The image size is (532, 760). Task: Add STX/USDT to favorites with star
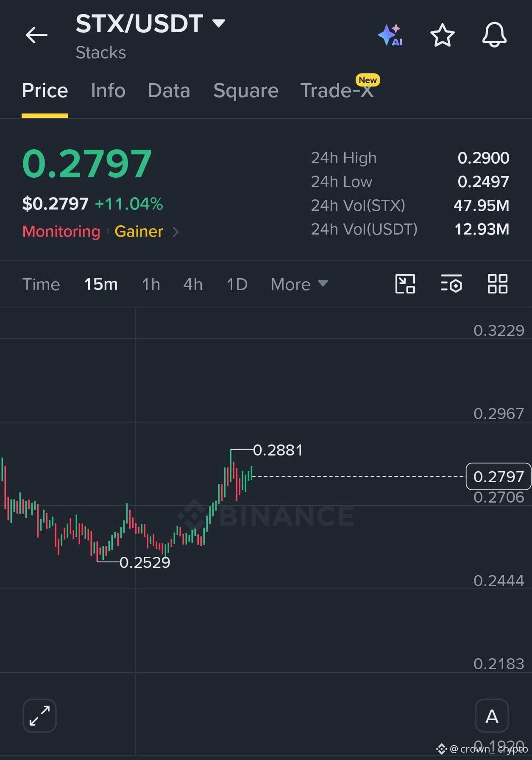(442, 35)
